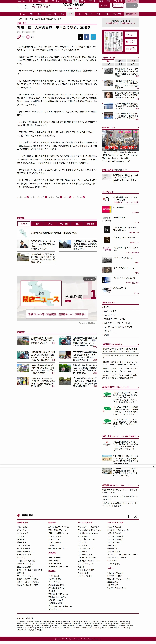
Task: Click the printer icon to print article
Action: click(28, 37)
